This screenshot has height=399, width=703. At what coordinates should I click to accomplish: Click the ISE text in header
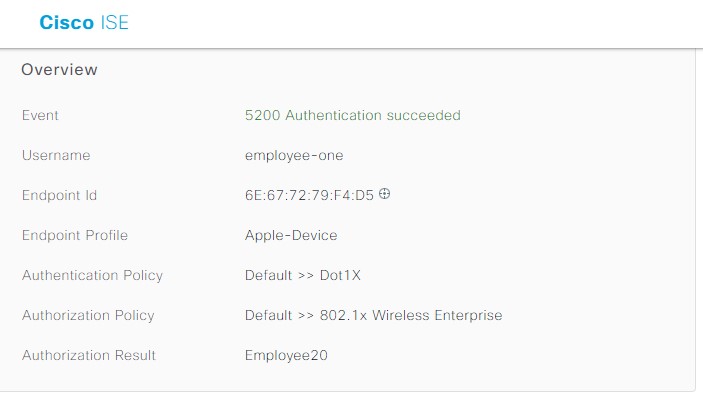coord(114,22)
